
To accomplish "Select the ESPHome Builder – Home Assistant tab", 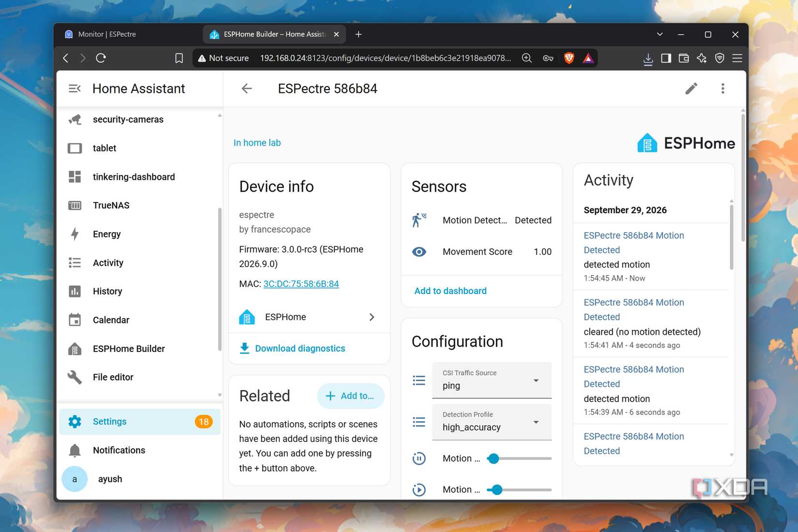I will tap(275, 34).
